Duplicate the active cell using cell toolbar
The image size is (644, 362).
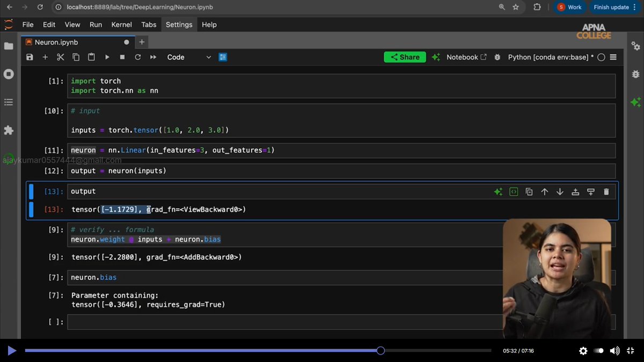coord(529,191)
